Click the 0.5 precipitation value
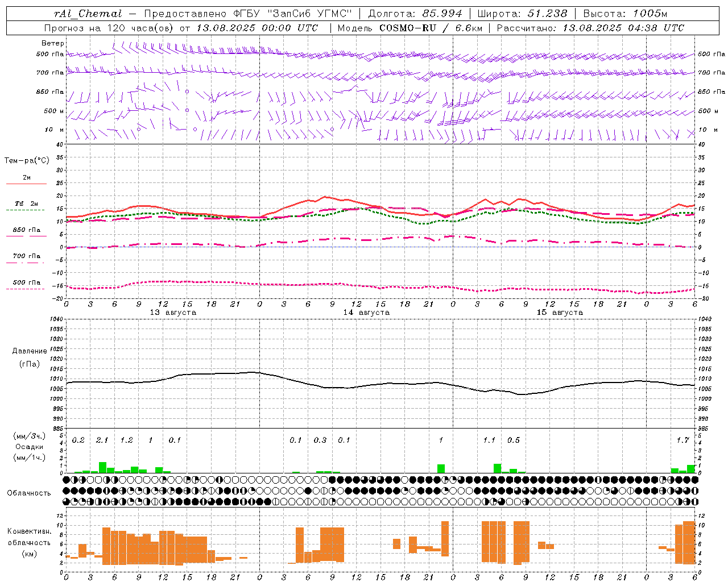728x582 pixels. tap(514, 440)
